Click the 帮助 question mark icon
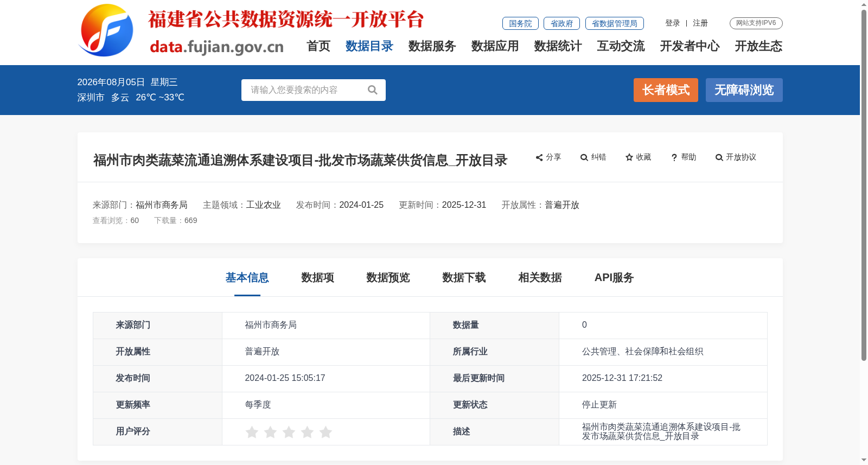 (x=674, y=157)
